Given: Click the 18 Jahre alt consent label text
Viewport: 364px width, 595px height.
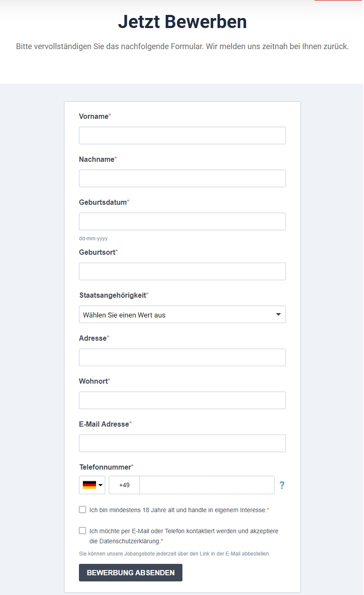Looking at the screenshot, I should point(179,510).
